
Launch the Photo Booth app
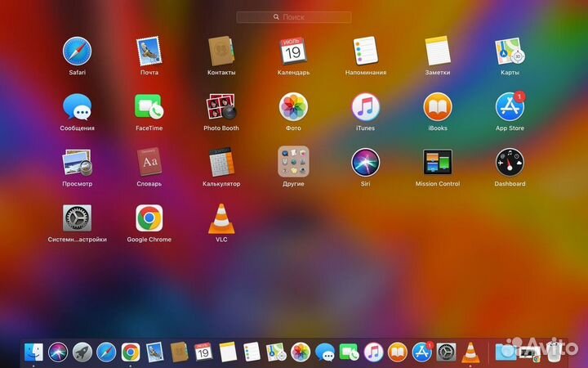221,107
